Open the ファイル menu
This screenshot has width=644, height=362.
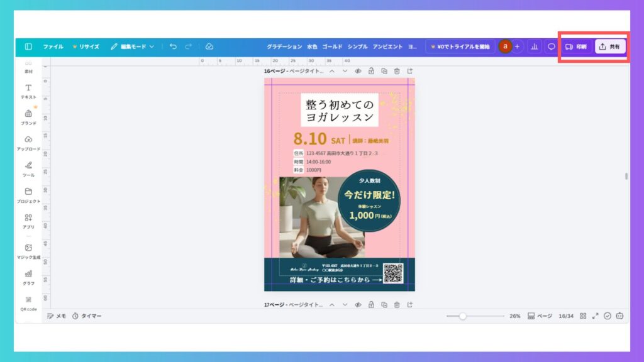point(53,47)
